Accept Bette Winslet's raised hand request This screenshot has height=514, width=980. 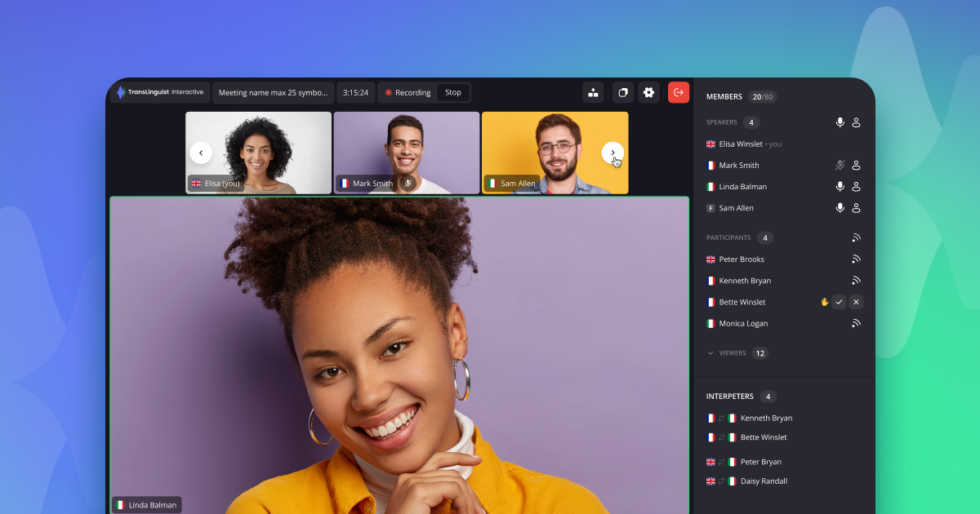click(840, 302)
